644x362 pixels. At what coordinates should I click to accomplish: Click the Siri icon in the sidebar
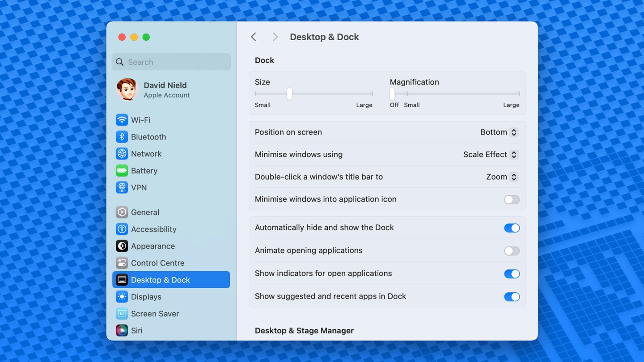pos(122,330)
